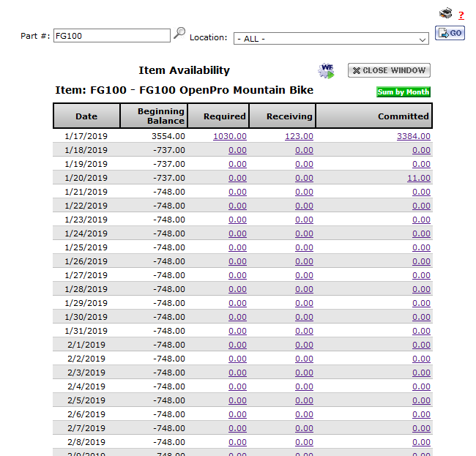
Task: Click the Beginning Balance column header
Action: point(154,116)
